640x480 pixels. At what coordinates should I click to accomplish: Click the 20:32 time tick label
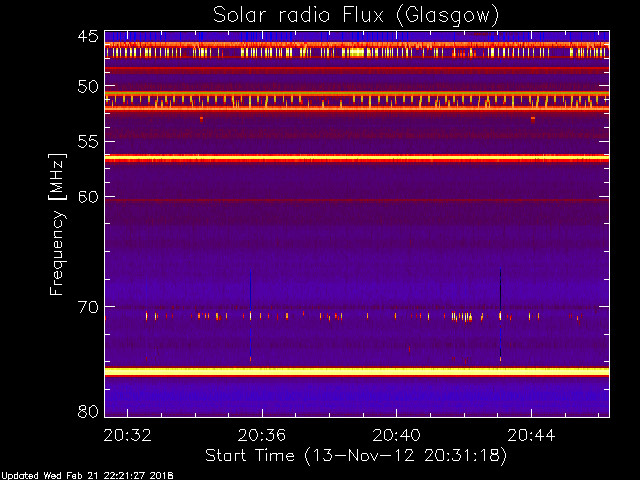click(x=127, y=435)
